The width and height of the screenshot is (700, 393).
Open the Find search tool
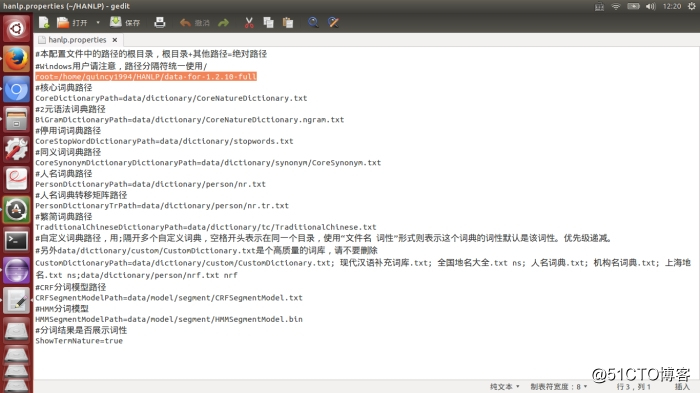click(x=313, y=22)
